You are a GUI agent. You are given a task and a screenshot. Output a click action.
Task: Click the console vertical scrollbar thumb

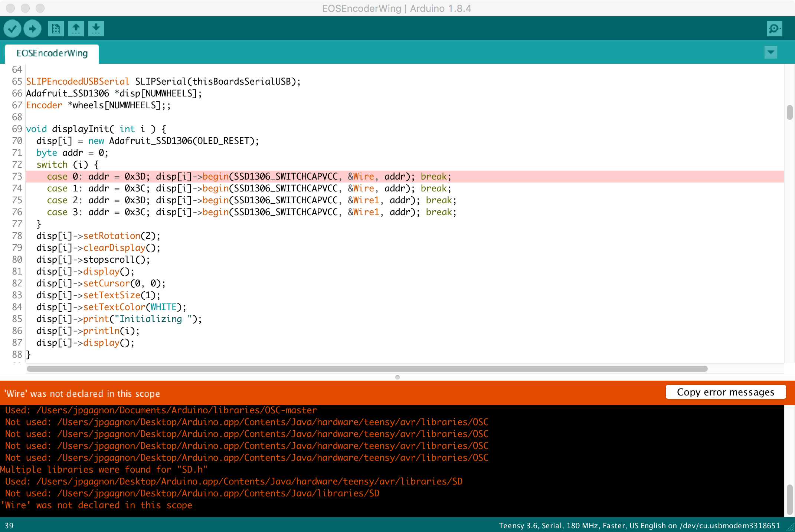(x=789, y=500)
